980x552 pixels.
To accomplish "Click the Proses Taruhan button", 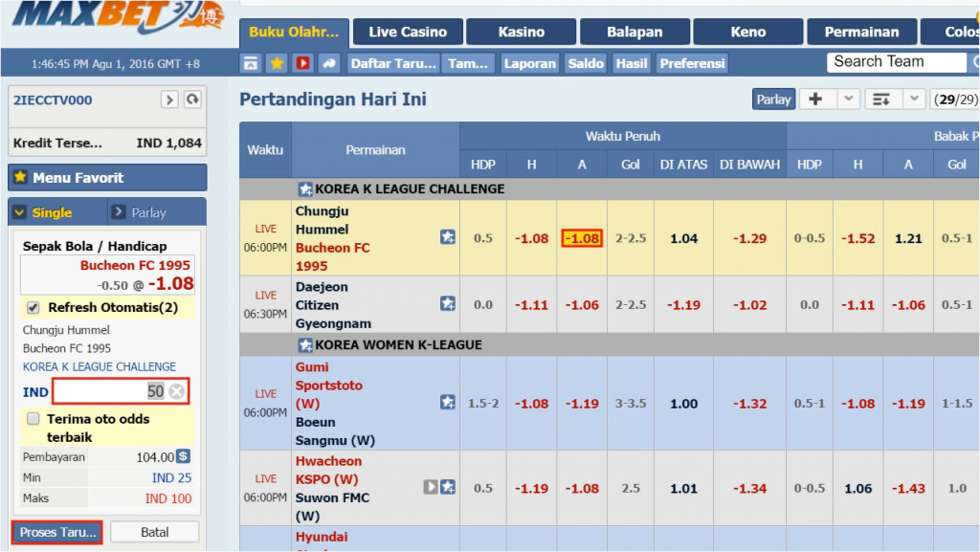I will click(57, 532).
